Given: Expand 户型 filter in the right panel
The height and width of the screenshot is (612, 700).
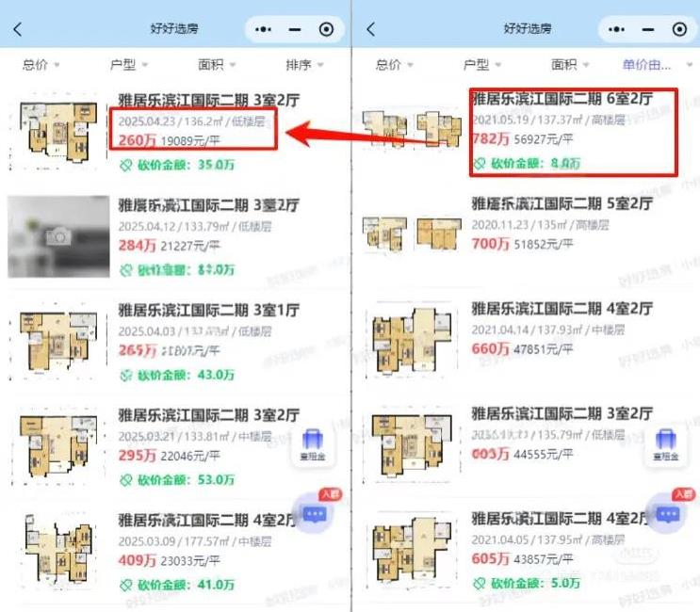Looking at the screenshot, I should pos(481,65).
